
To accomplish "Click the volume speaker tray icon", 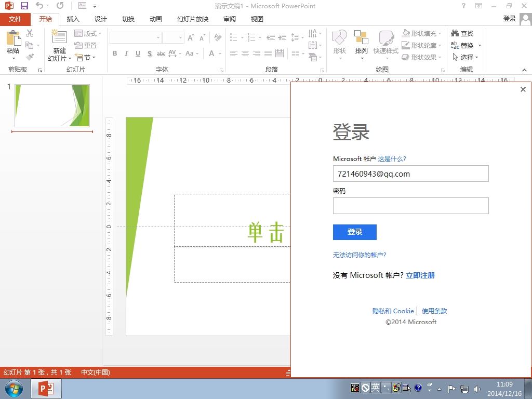I will [477, 389].
